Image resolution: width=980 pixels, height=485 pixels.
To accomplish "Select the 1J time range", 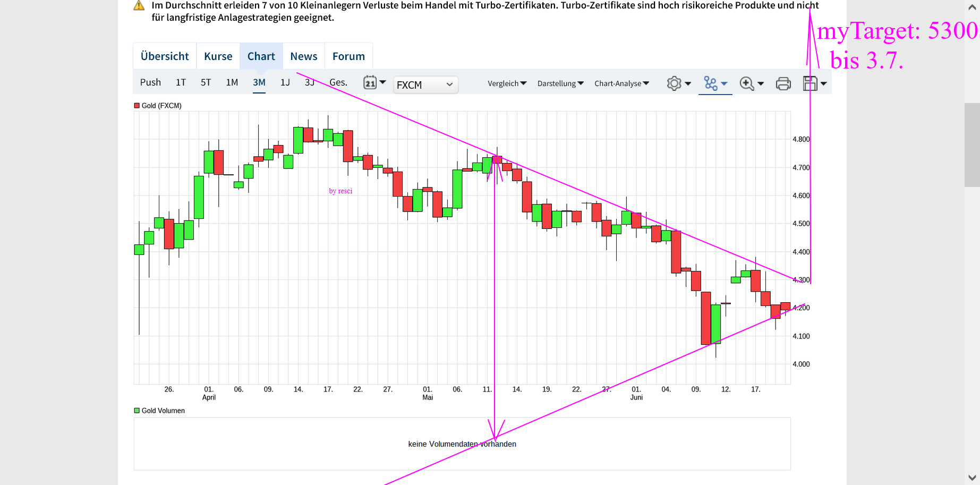I will [x=285, y=82].
